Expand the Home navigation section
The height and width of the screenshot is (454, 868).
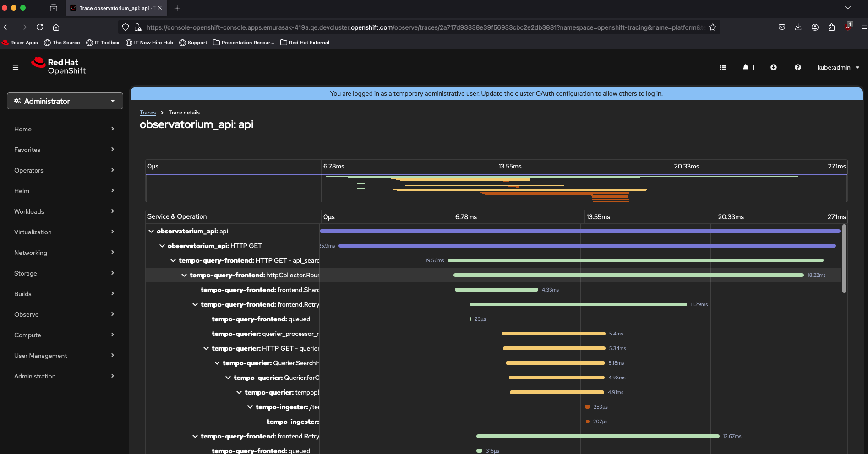pos(64,129)
